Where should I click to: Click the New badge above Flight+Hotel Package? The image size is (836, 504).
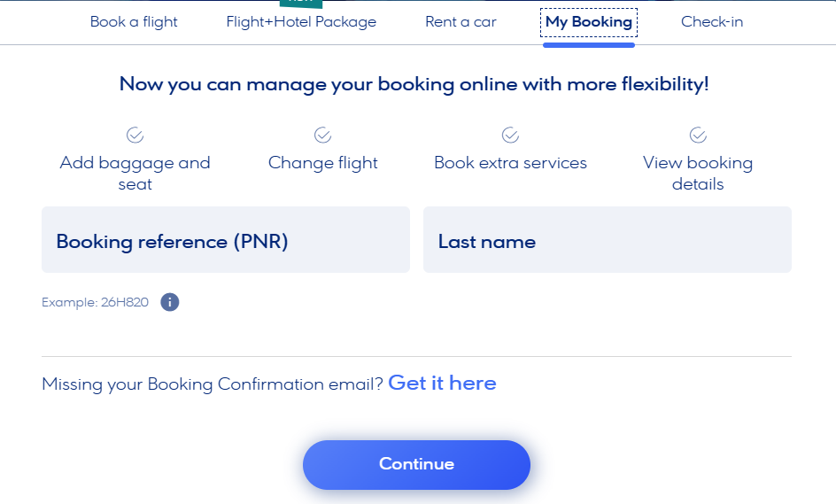[301, 4]
